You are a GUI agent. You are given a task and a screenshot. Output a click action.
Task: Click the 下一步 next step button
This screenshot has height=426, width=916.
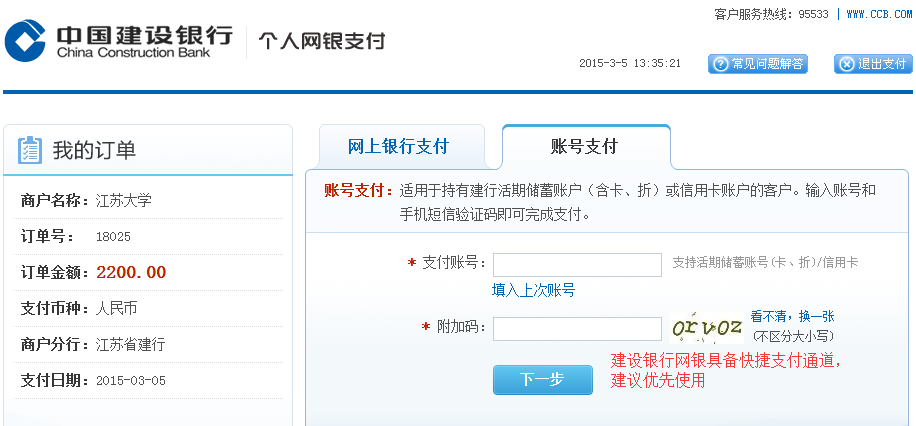(x=543, y=380)
